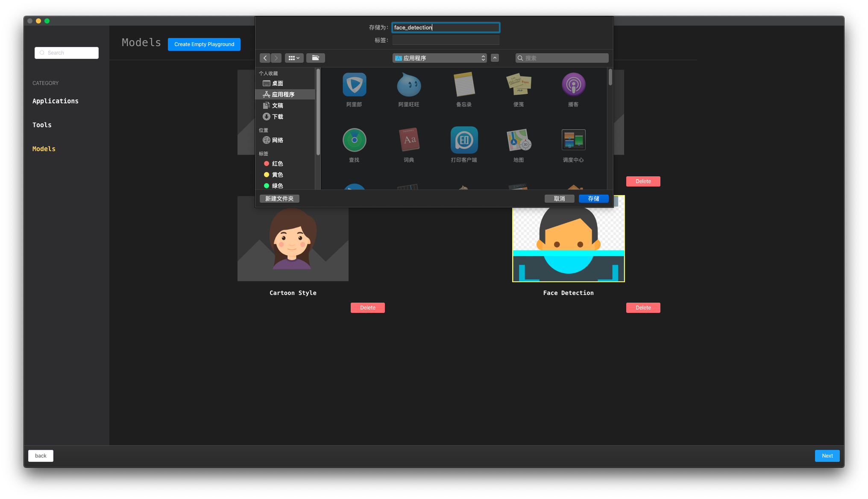
Task: Open the Podcasts (播客) app icon
Action: (573, 85)
